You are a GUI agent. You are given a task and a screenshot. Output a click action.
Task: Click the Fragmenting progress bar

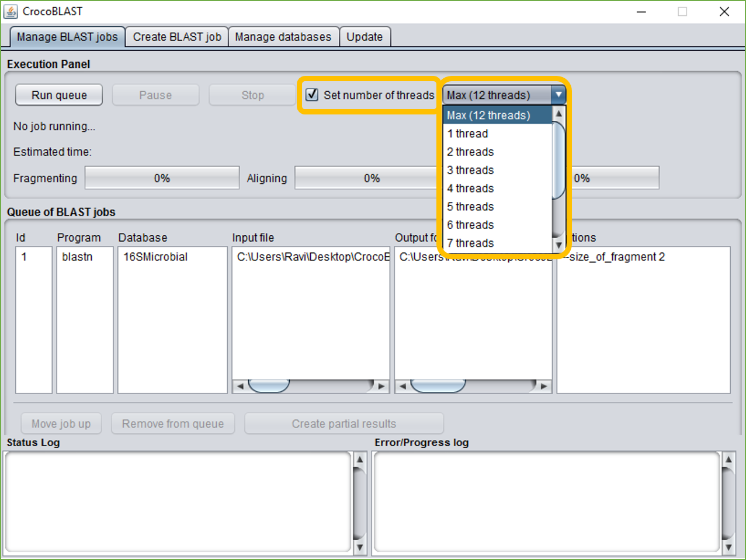162,178
